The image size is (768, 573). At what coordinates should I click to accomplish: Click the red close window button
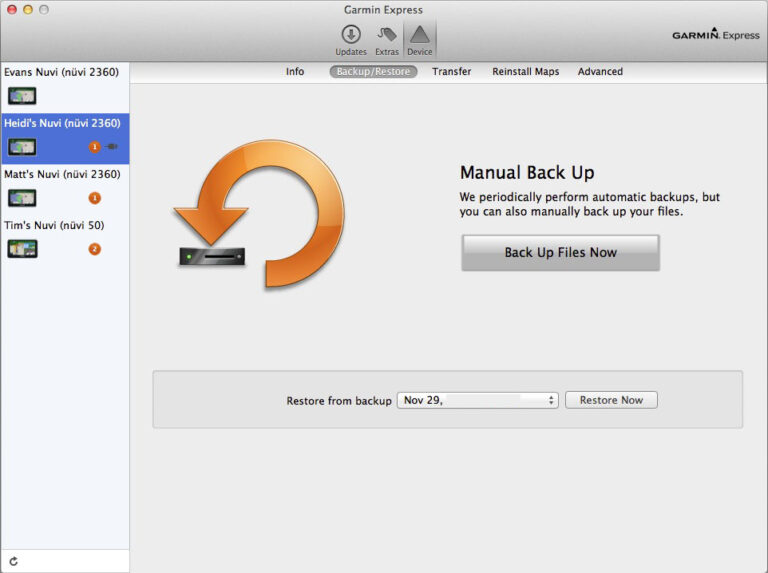click(x=12, y=9)
